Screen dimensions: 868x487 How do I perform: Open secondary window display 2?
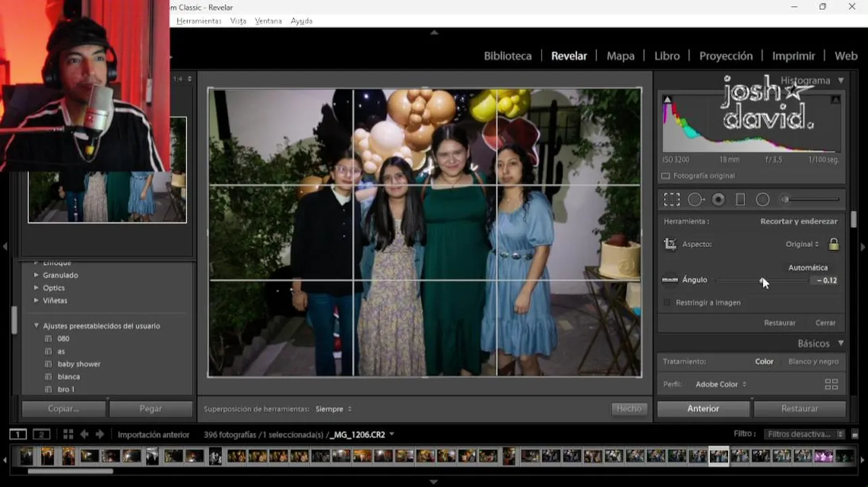coord(42,434)
